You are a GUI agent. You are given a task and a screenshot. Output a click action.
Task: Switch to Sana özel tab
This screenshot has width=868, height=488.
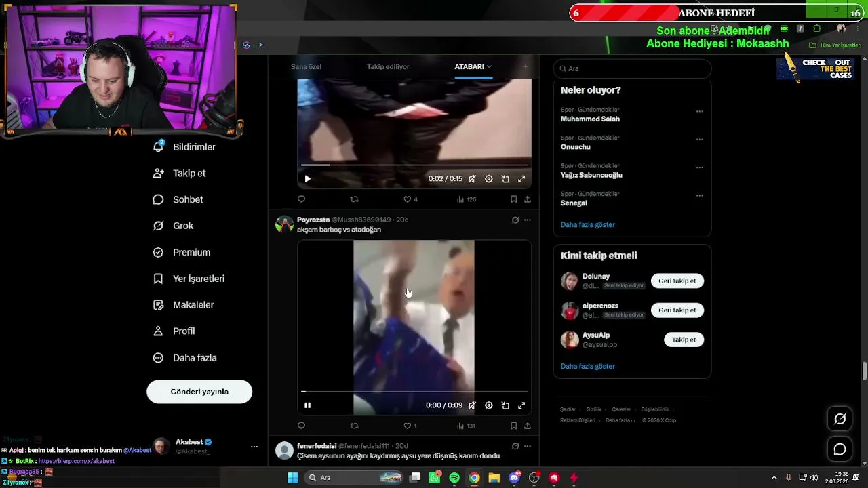coord(306,67)
